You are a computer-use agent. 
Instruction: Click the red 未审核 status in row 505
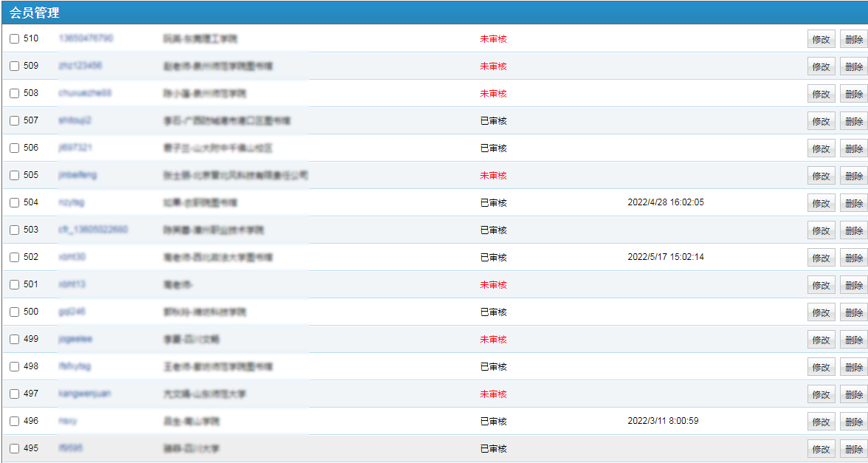tap(493, 176)
